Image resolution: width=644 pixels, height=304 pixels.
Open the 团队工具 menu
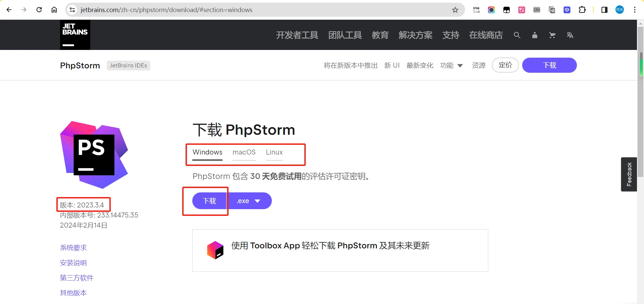point(345,35)
